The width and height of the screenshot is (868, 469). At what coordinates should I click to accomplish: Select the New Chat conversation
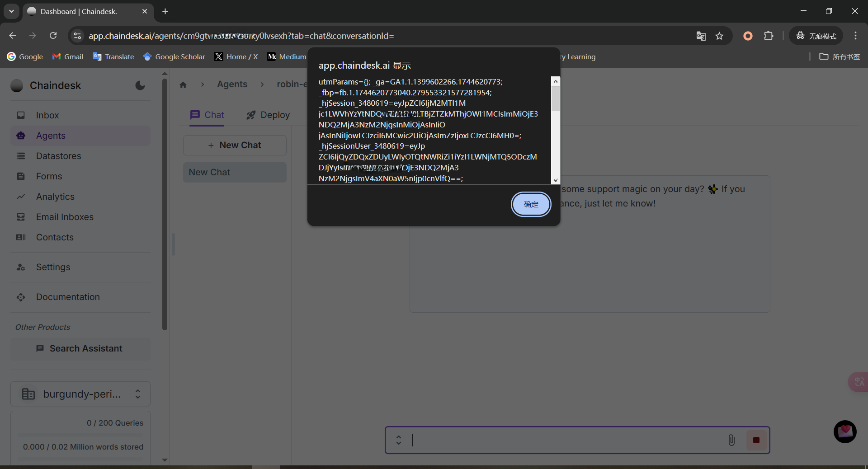point(235,172)
